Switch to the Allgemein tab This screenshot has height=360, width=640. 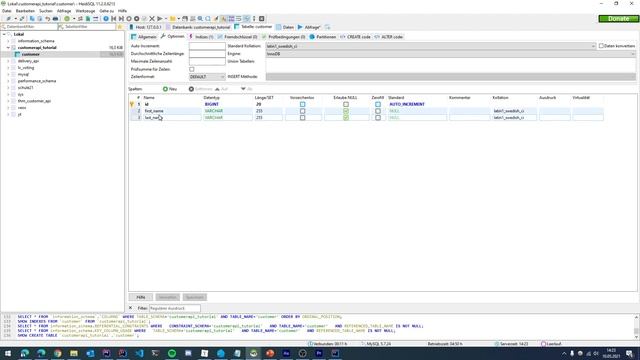(144, 37)
